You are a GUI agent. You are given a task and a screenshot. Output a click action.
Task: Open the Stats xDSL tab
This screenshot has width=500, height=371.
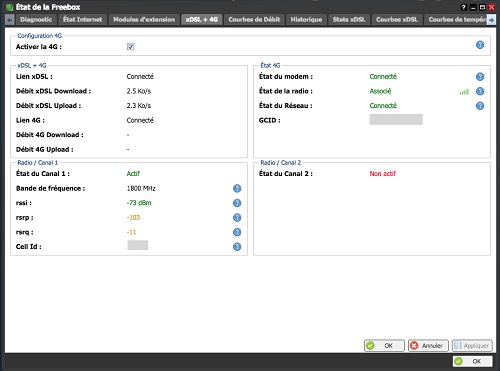pos(349,20)
